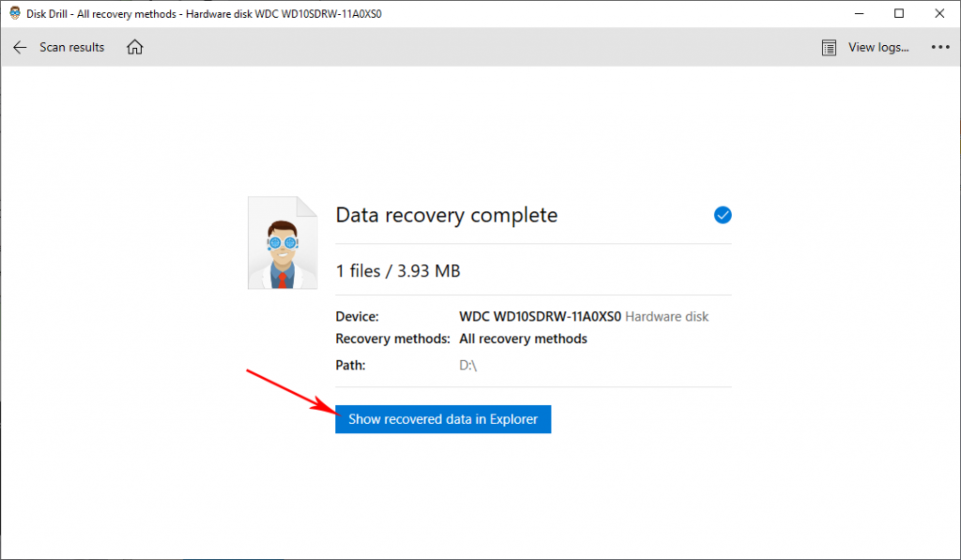Click the Hardware disk label
This screenshot has height=560, width=961.
click(666, 316)
